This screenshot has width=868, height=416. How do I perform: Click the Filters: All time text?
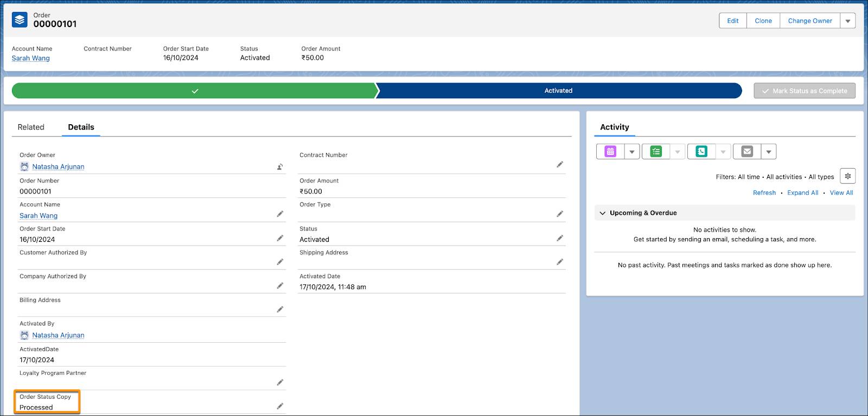pyautogui.click(x=738, y=177)
